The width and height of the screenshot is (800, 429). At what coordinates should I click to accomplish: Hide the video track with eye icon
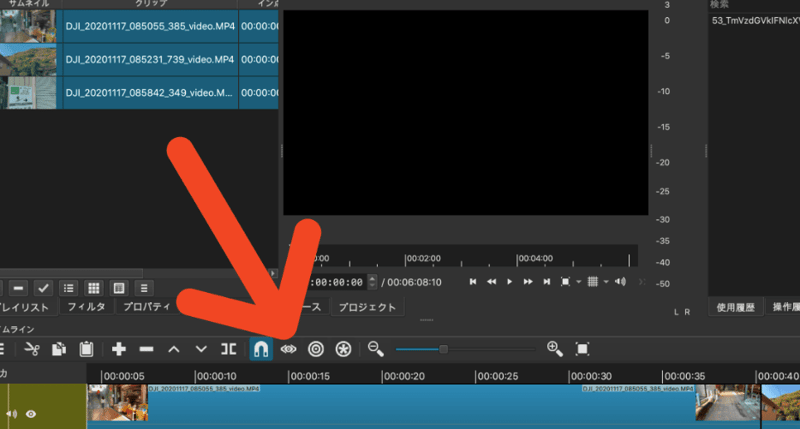click(x=32, y=413)
